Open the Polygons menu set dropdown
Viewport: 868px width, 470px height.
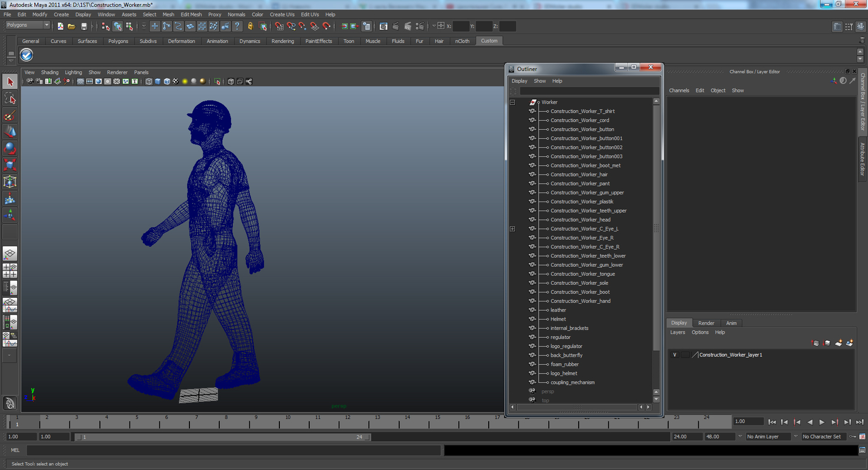click(x=26, y=25)
